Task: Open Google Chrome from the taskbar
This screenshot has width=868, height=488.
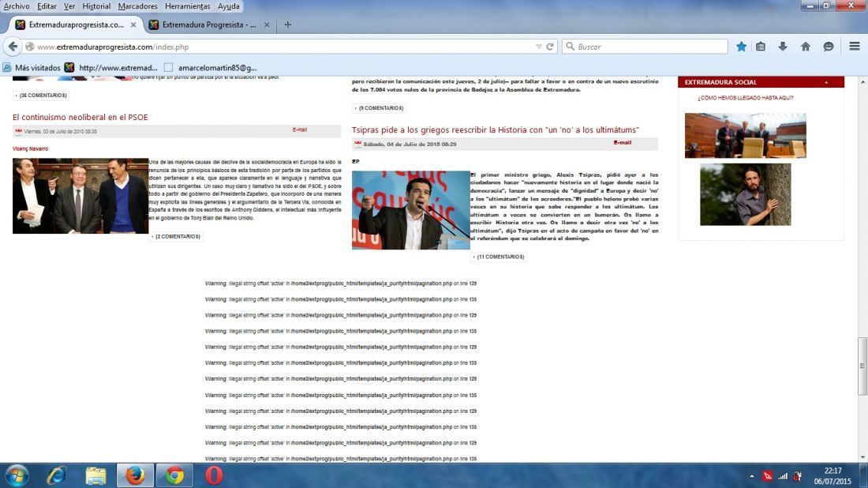Action: (174, 476)
